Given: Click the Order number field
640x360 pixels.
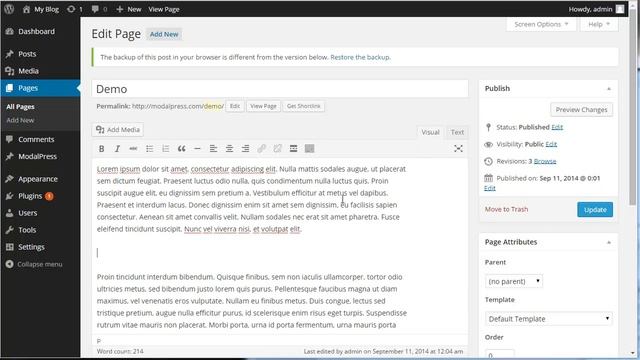Looking at the screenshot, I should click(500, 354).
